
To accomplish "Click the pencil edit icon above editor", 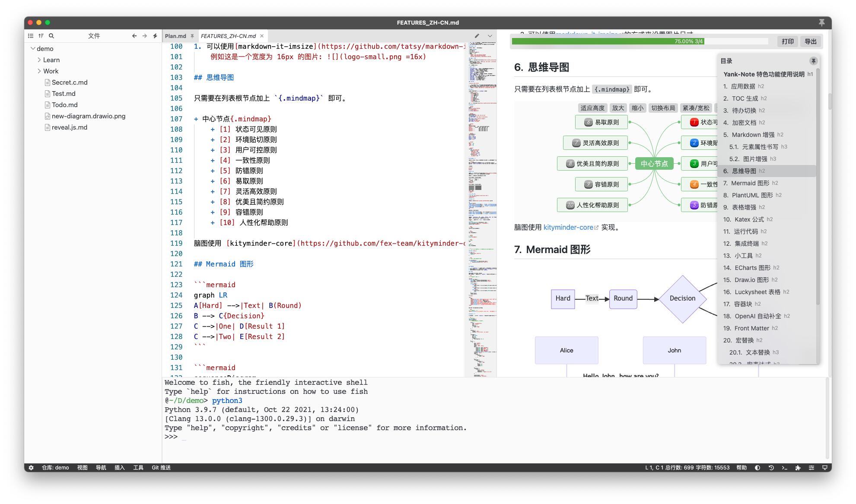I will click(477, 36).
